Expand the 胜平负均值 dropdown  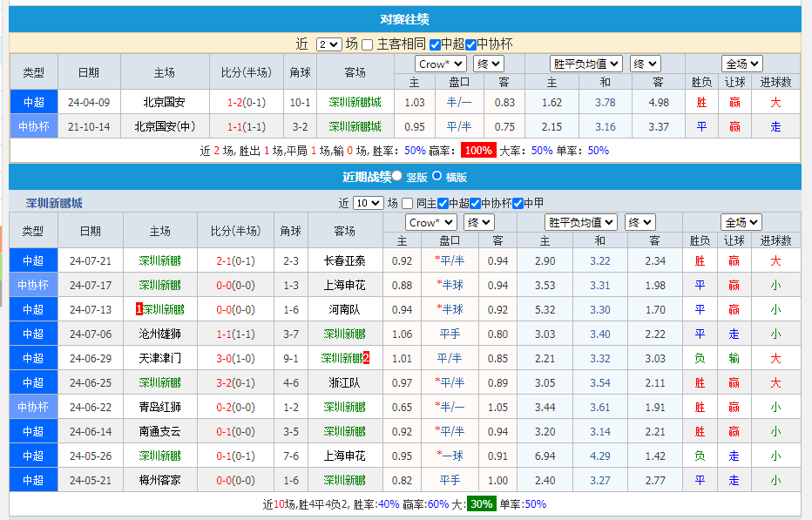pos(584,63)
